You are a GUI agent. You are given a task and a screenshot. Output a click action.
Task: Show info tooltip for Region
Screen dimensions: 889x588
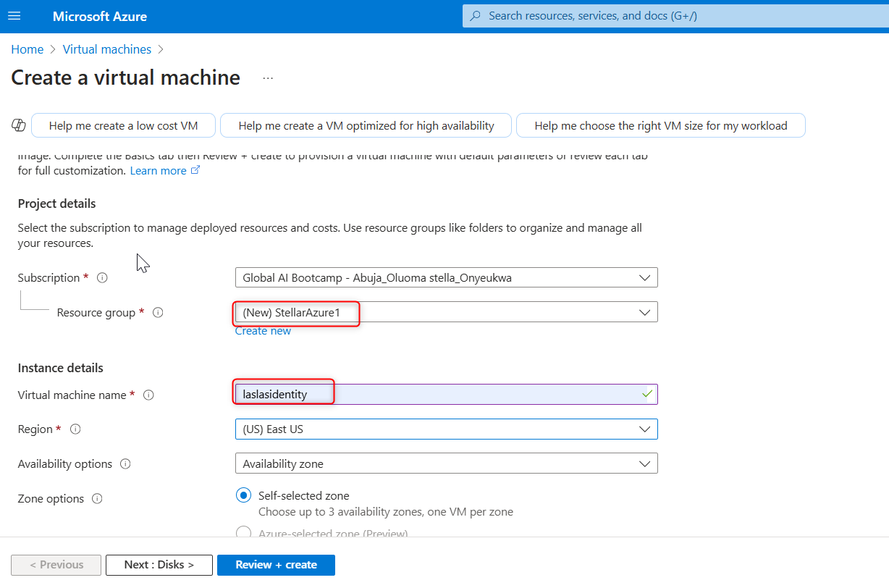click(x=75, y=429)
